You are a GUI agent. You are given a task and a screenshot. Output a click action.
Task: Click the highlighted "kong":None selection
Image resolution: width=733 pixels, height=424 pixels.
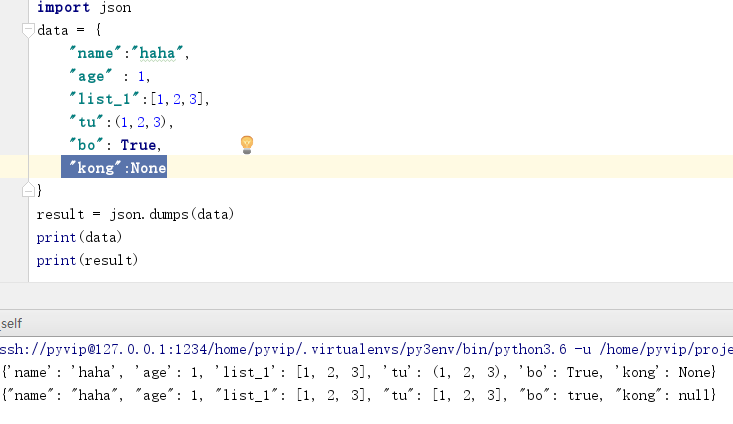pyautogui.click(x=114, y=167)
